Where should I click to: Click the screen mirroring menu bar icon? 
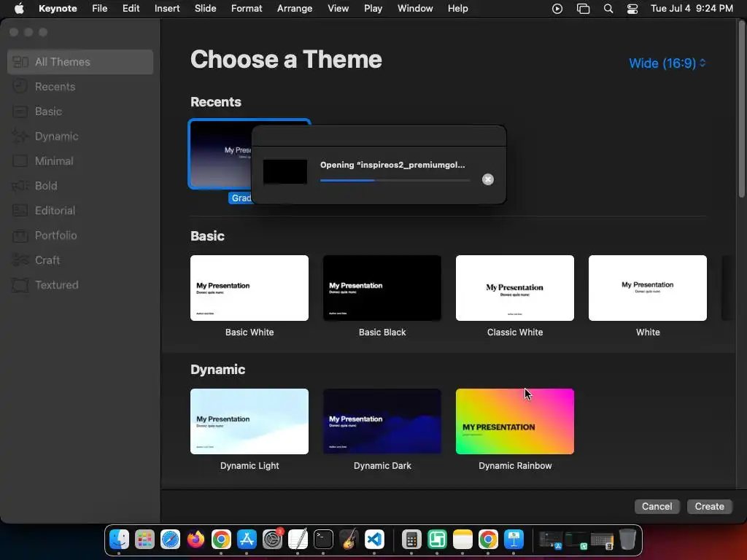pos(583,9)
